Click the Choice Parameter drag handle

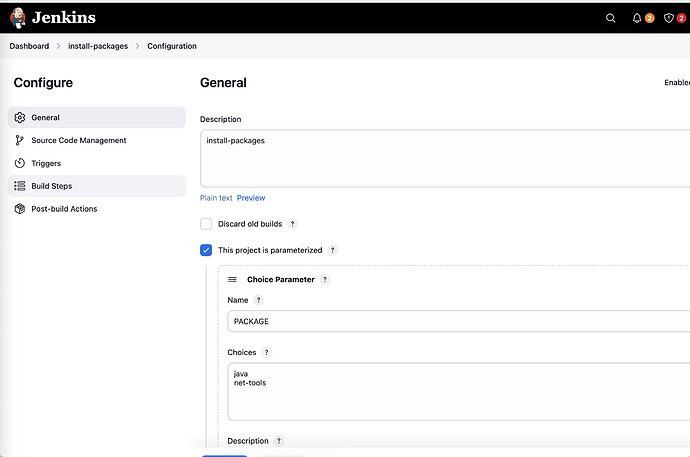tap(232, 280)
